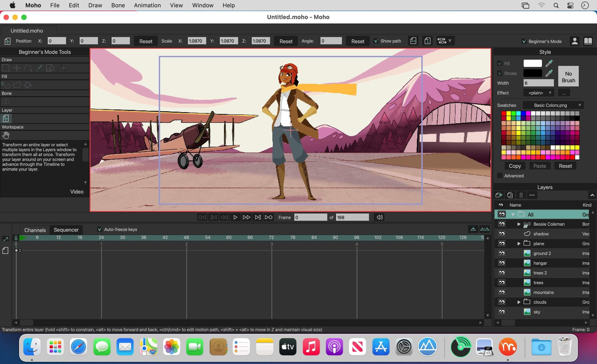Hide the hangar layer visibility
This screenshot has height=364, width=597.
[502, 263]
